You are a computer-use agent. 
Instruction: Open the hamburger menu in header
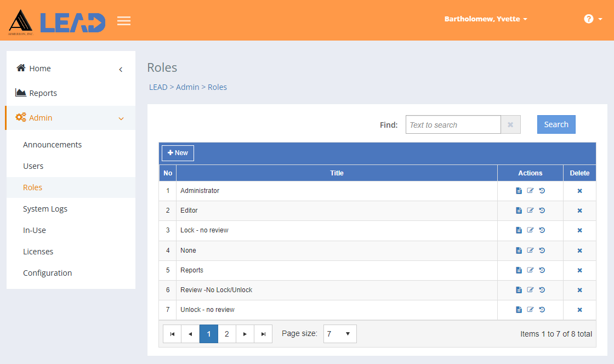click(x=124, y=21)
